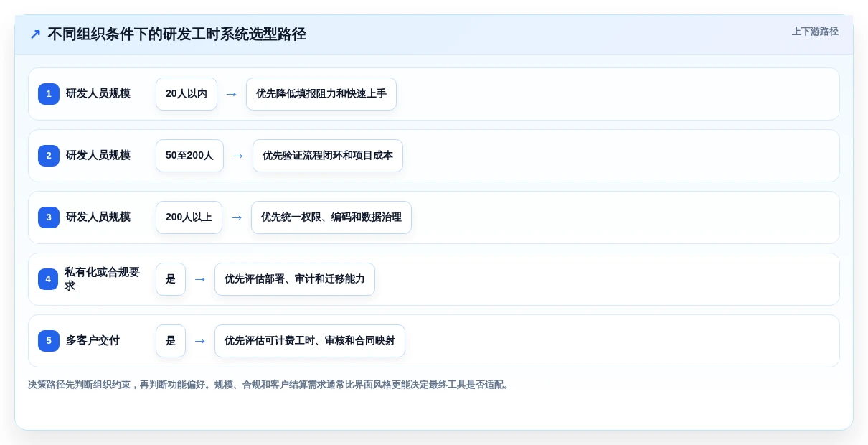Viewport: 868px width, 445px height.
Task: Click the 上下游路径 label in header
Action: pyautogui.click(x=815, y=32)
